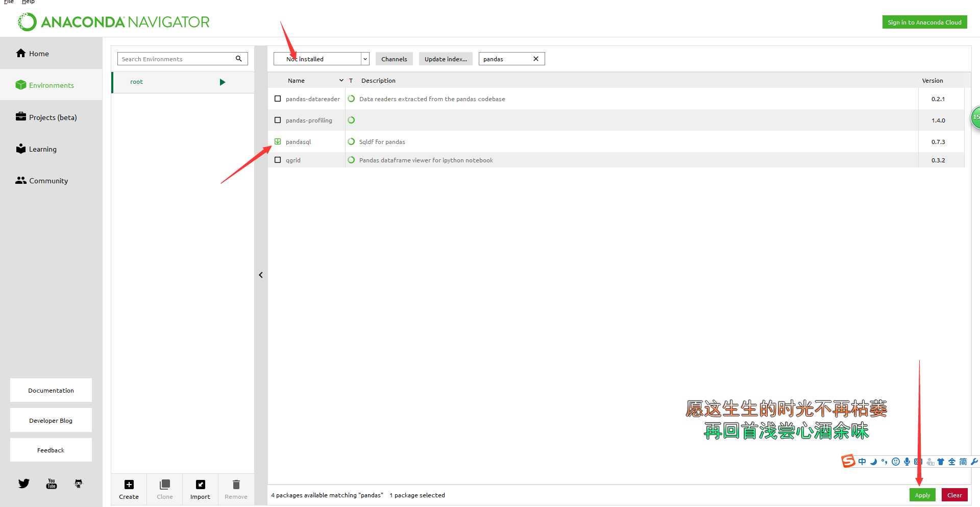This screenshot has height=507, width=980.
Task: Toggle Sogou punctuation mode icon
Action: click(x=885, y=462)
